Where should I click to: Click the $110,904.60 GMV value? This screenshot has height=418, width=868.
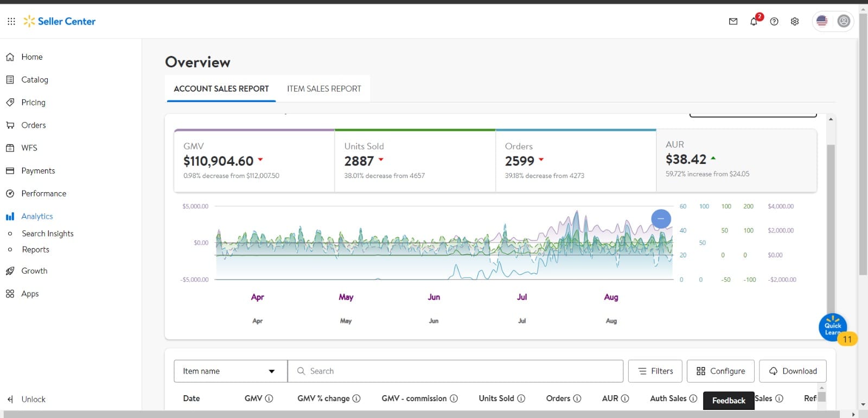point(219,161)
